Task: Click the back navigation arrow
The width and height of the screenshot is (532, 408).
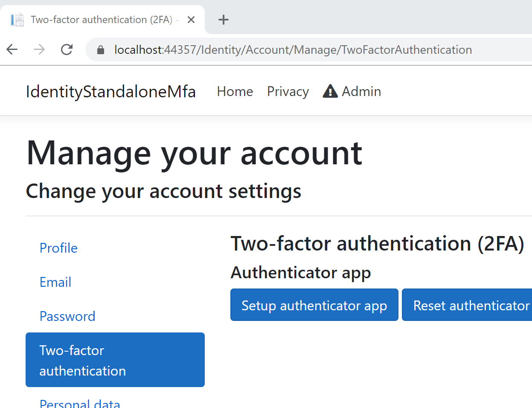Action: point(12,49)
